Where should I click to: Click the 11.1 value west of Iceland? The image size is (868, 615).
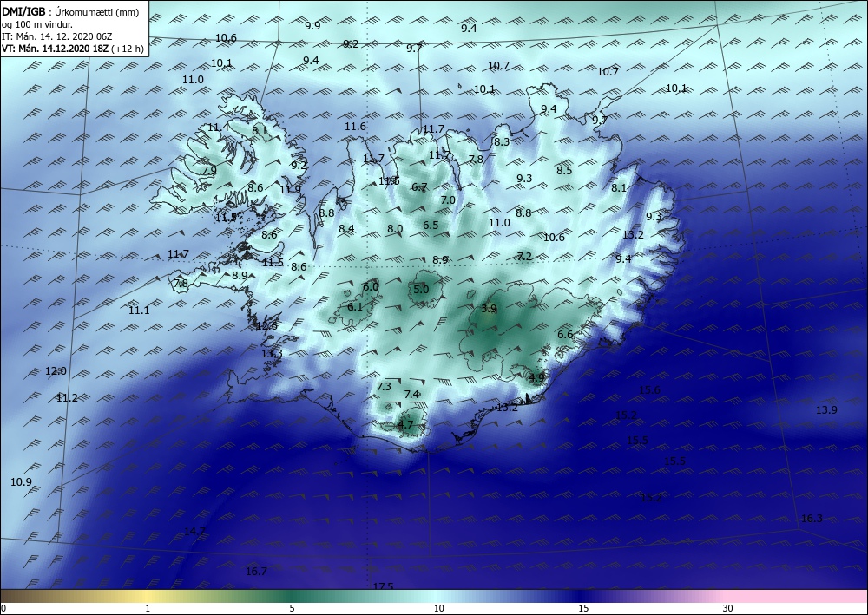pyautogui.click(x=139, y=311)
